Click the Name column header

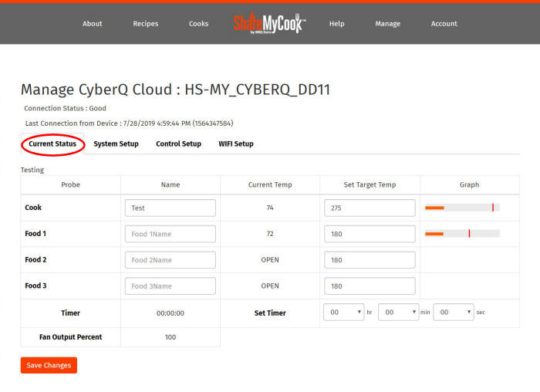tap(170, 184)
